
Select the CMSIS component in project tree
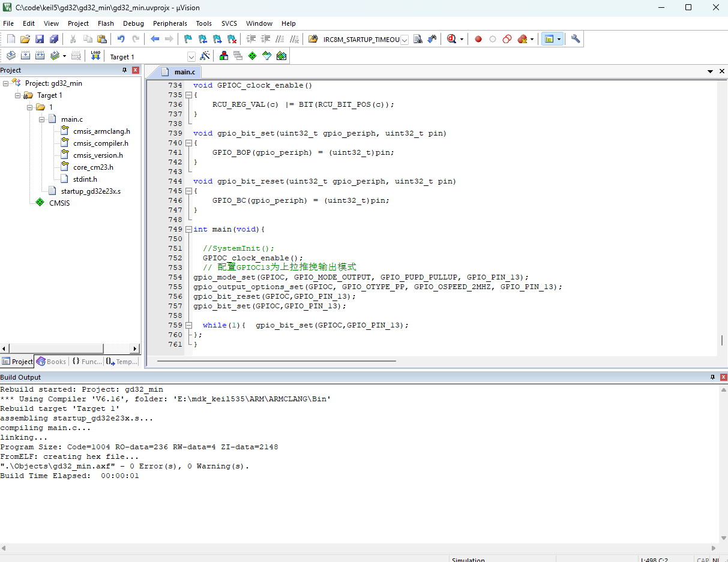59,203
